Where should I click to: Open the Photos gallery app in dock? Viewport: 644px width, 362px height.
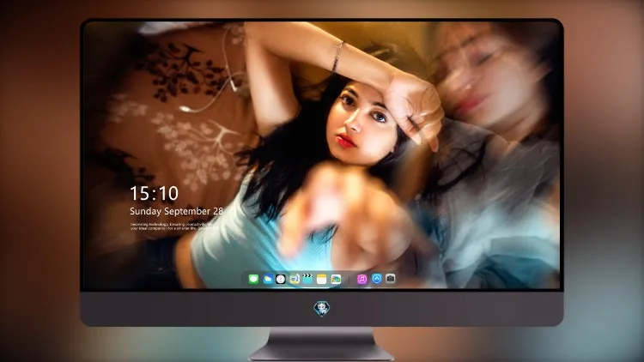(336, 280)
